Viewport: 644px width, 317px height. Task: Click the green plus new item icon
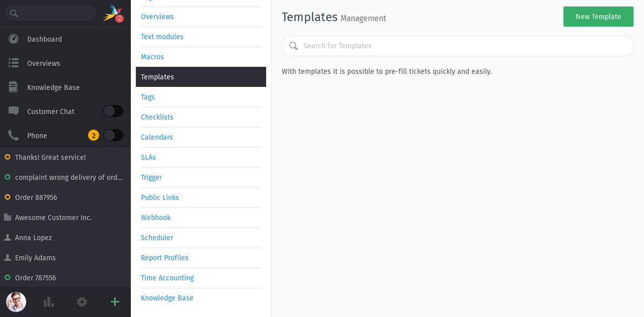115,302
